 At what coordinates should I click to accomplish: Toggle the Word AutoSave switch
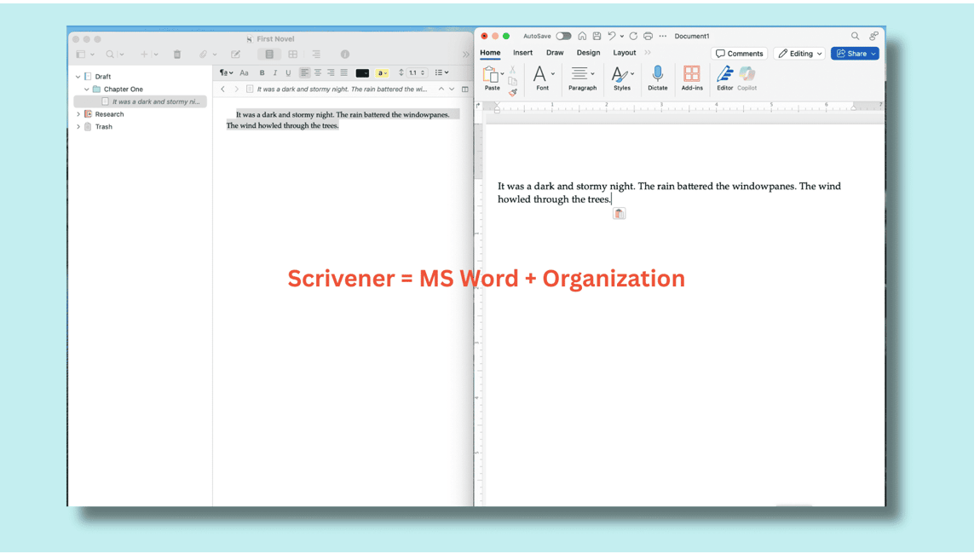(x=564, y=37)
